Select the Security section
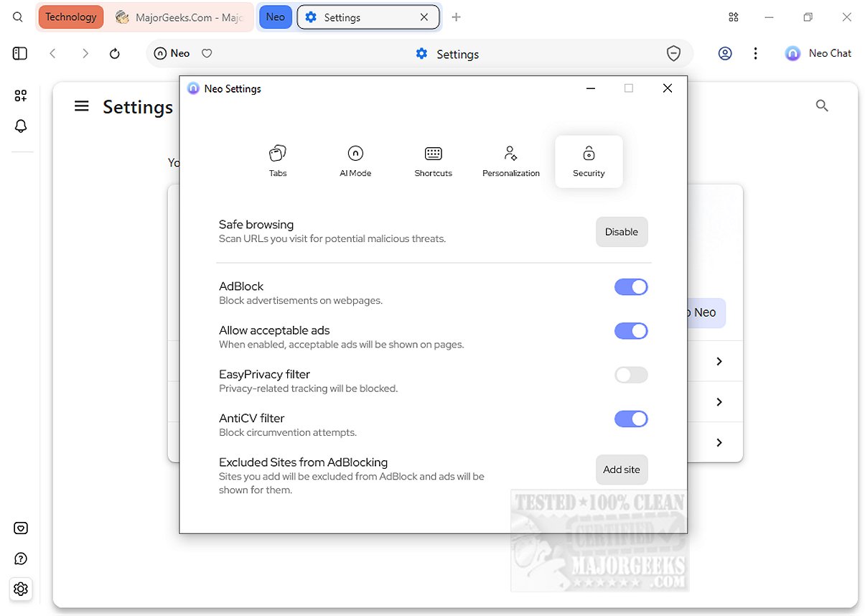The height and width of the screenshot is (616, 865). pyautogui.click(x=589, y=162)
